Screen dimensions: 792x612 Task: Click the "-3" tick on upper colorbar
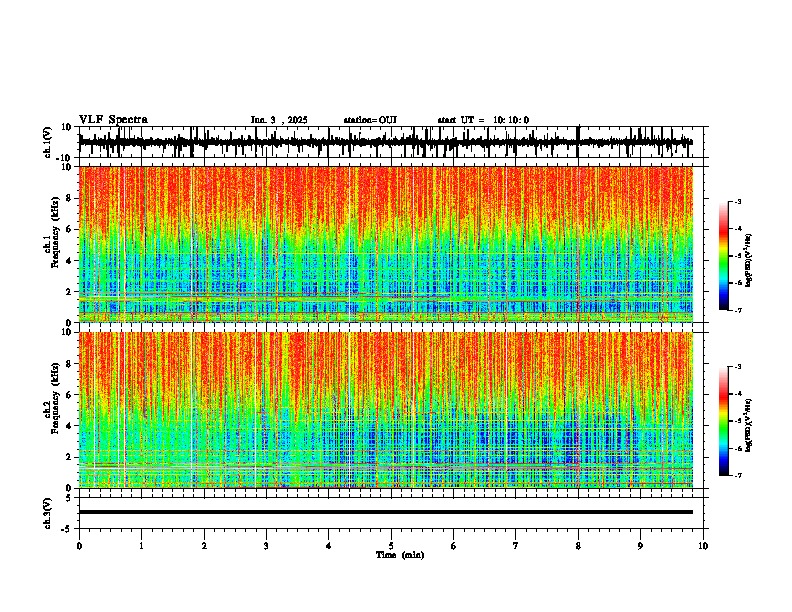tap(738, 201)
